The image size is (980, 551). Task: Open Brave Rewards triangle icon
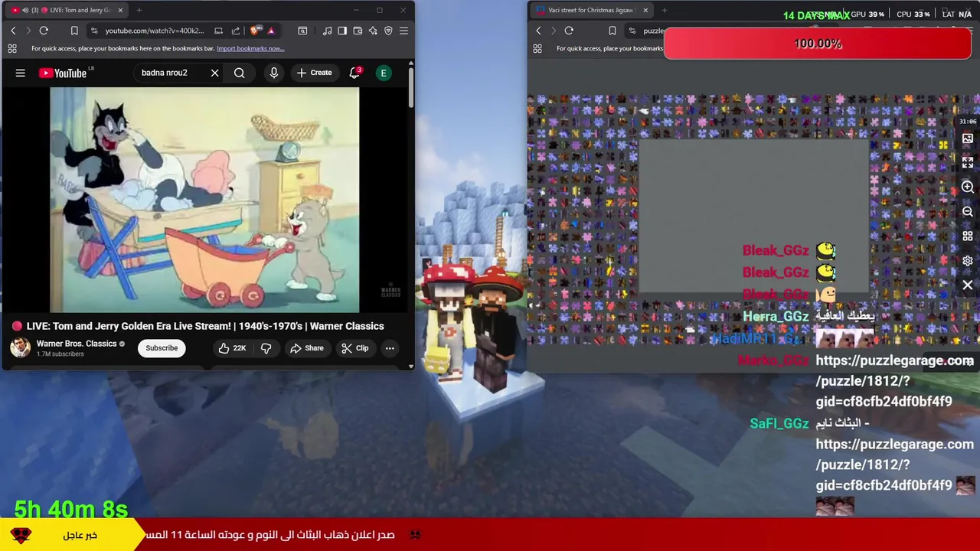point(271,31)
